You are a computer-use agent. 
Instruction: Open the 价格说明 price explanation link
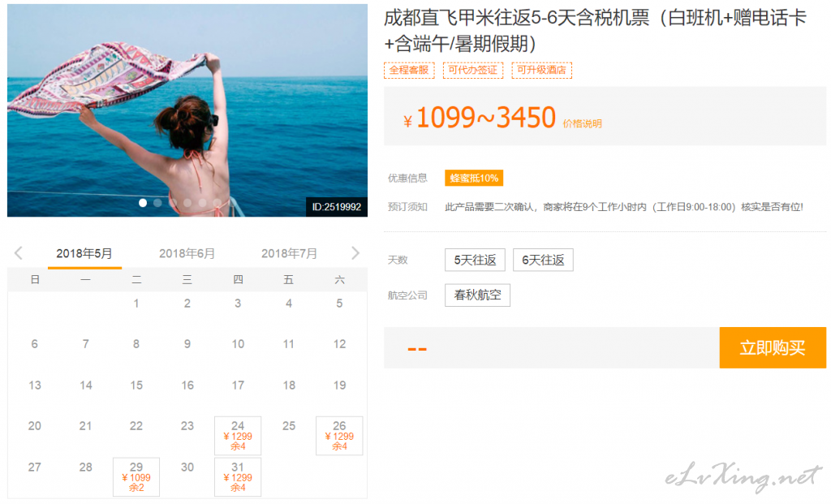pyautogui.click(x=582, y=123)
